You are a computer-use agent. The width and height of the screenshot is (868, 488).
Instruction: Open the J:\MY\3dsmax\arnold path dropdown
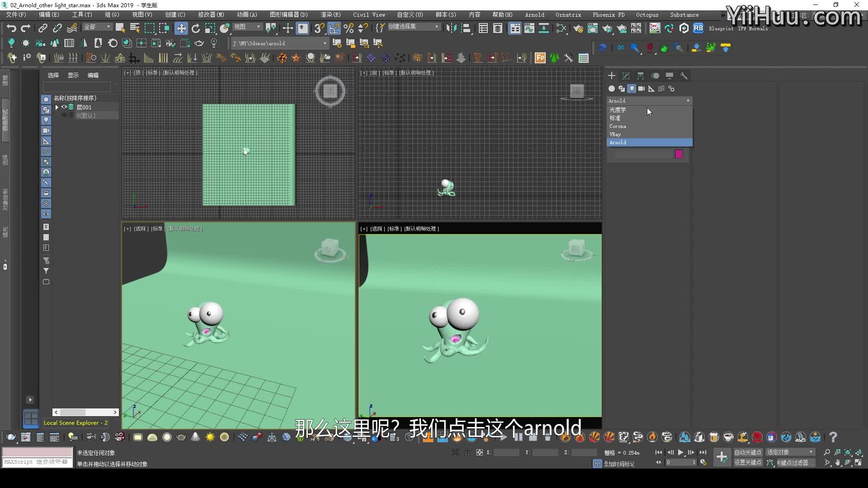coord(279,43)
